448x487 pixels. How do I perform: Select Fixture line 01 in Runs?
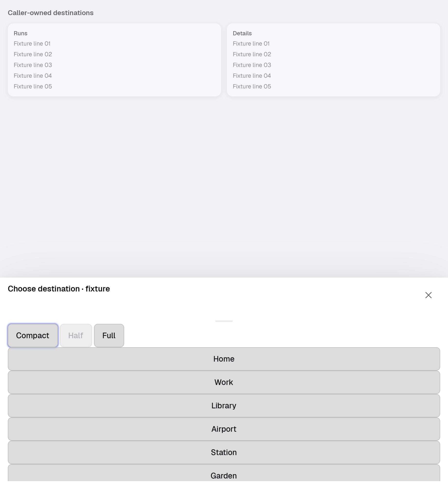click(x=32, y=44)
